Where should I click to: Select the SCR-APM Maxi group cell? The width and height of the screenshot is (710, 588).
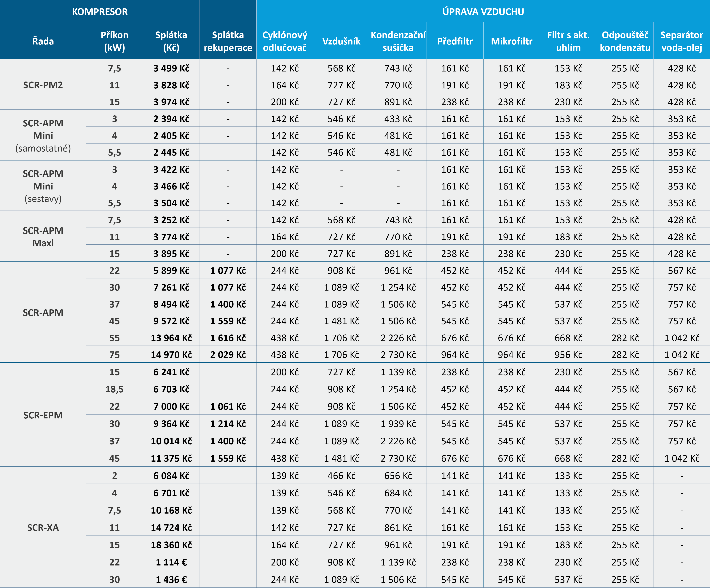(43, 237)
